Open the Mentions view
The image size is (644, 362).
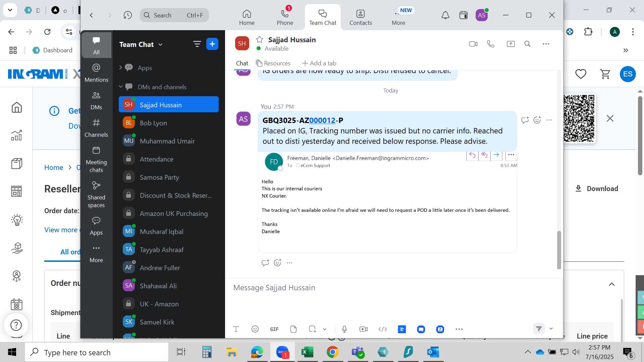pyautogui.click(x=96, y=73)
